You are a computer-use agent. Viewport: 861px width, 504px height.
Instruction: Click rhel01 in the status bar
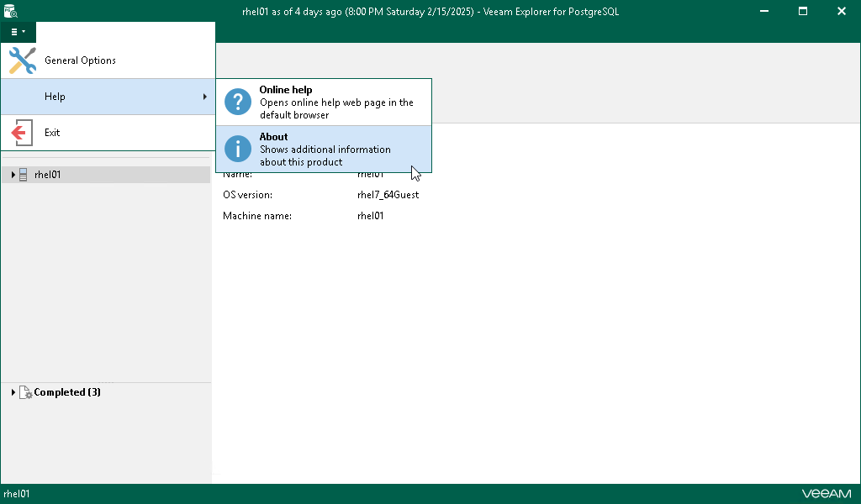pos(17,494)
